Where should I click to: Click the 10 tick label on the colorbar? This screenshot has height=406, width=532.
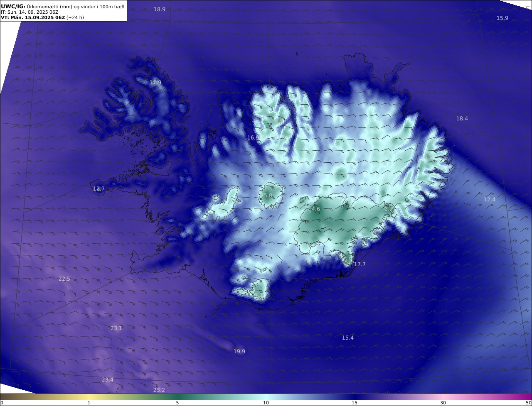click(266, 403)
